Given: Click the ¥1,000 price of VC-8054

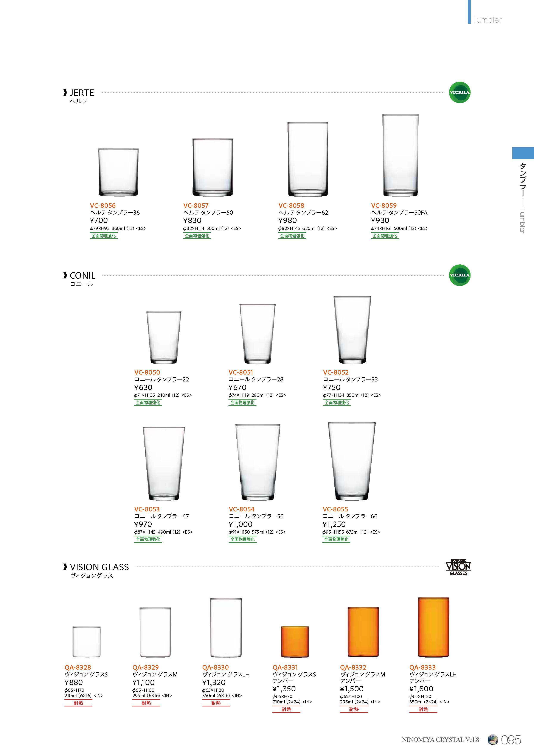Looking at the screenshot, I should [241, 524].
